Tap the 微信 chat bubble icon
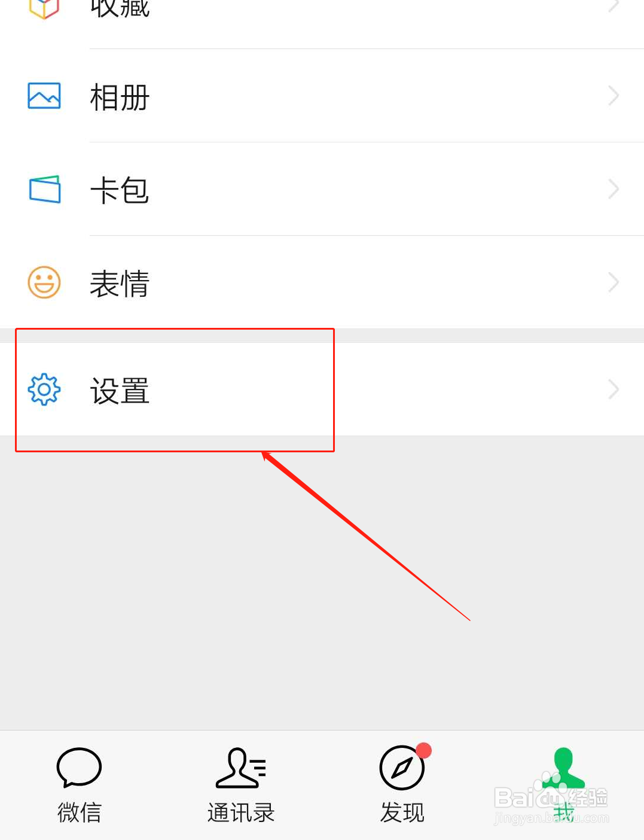 pyautogui.click(x=79, y=768)
